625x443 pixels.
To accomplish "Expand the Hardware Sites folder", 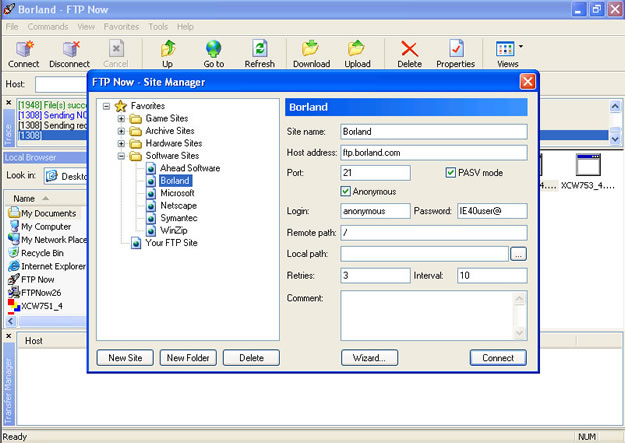I will pos(121,143).
